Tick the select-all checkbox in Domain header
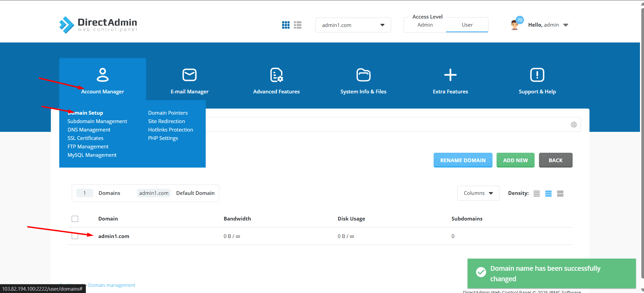Viewport: 644px width, 293px height. click(x=75, y=219)
